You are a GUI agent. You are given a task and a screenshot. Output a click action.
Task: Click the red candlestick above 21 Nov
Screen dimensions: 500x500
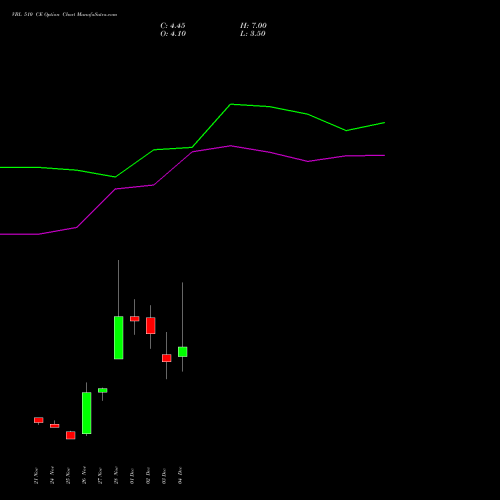pyautogui.click(x=39, y=420)
